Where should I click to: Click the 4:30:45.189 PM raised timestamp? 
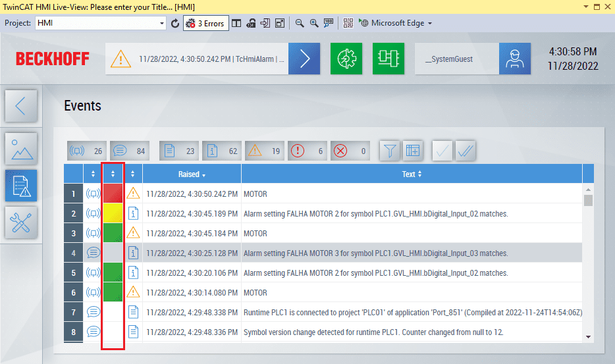[192, 214]
